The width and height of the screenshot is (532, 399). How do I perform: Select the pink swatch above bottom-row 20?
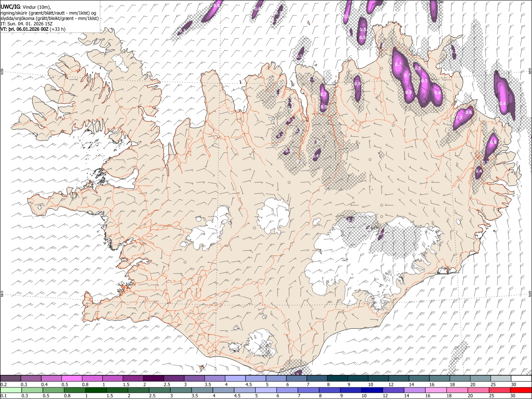[478, 390]
